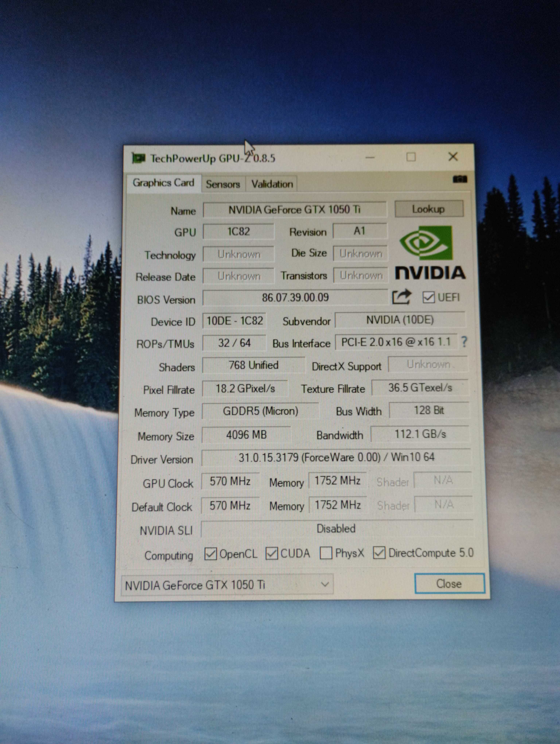
Task: Click the GPU Clock row Shader N/A field
Action: click(x=443, y=480)
